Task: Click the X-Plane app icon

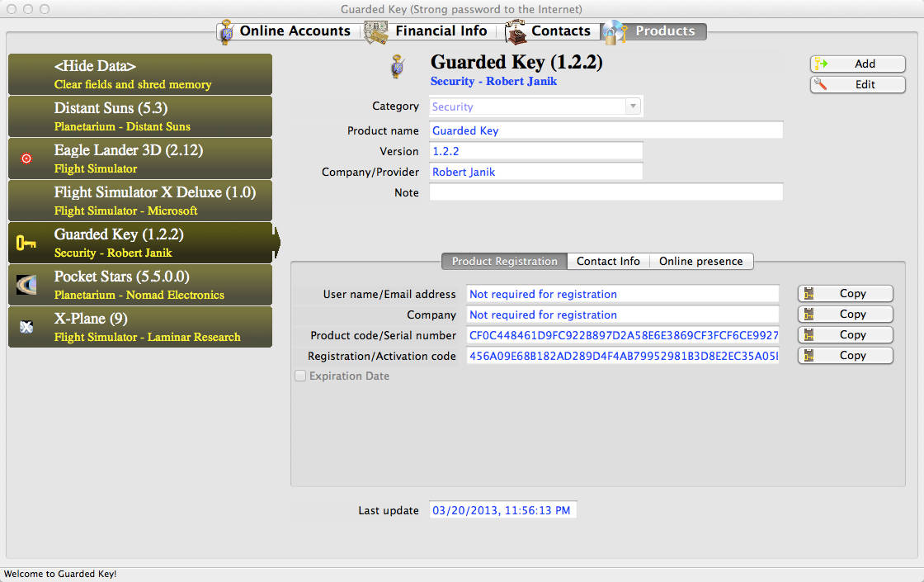Action: (26, 327)
